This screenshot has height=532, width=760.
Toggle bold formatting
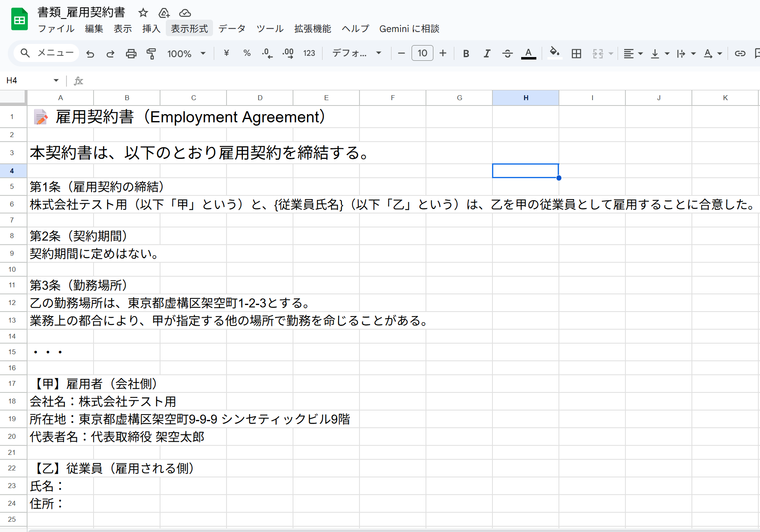[x=466, y=54]
